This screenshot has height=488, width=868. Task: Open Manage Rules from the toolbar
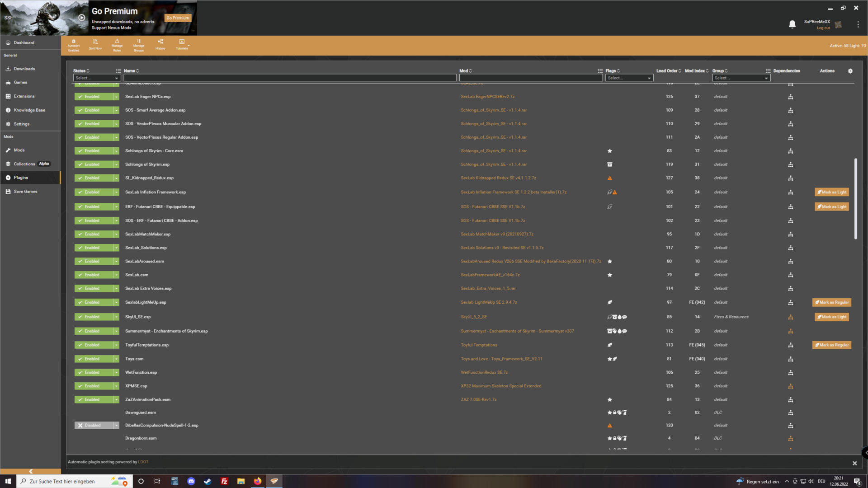(117, 45)
